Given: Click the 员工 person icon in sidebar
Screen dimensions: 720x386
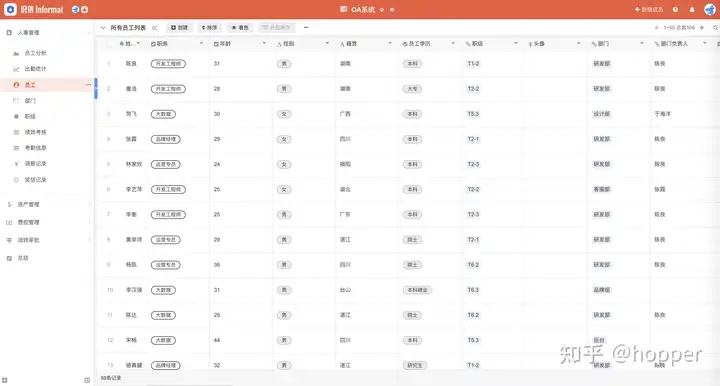Looking at the screenshot, I should 16,85.
